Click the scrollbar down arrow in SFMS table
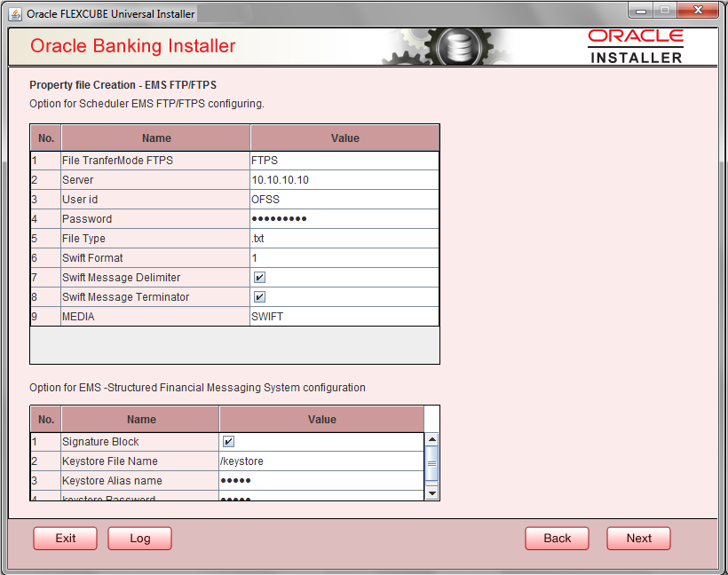The image size is (728, 575). pos(431,492)
